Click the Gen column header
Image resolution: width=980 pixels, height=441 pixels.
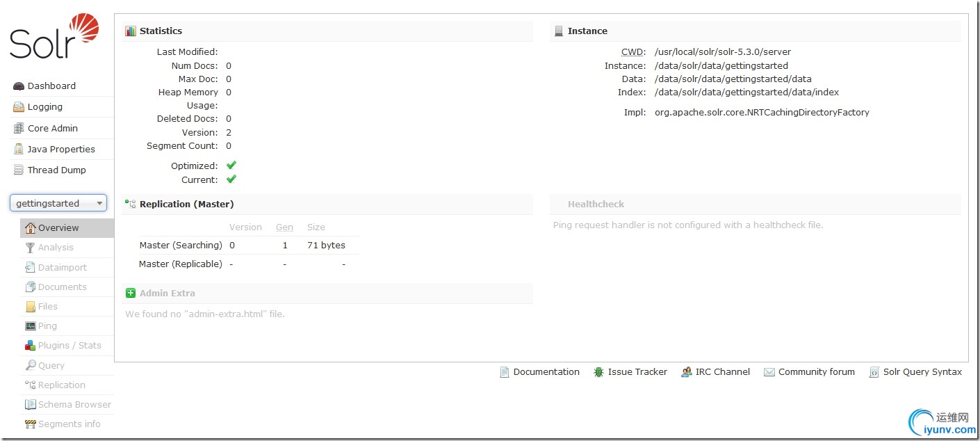pyautogui.click(x=284, y=227)
